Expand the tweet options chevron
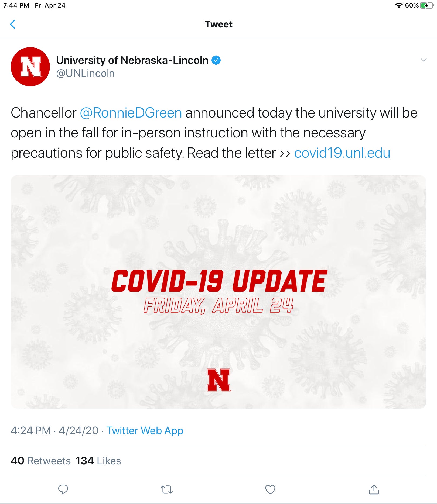437x504 pixels. point(424,60)
